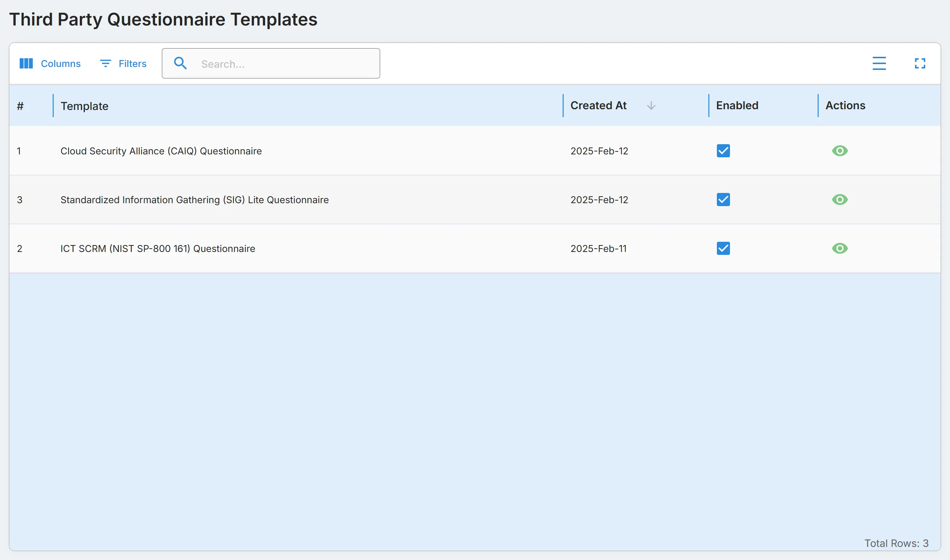Sort by the Template column header

click(85, 106)
